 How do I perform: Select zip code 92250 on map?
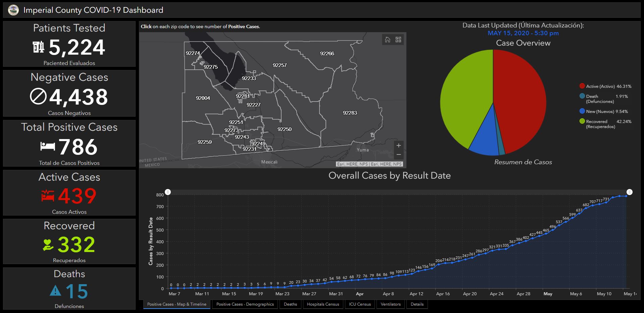point(285,129)
